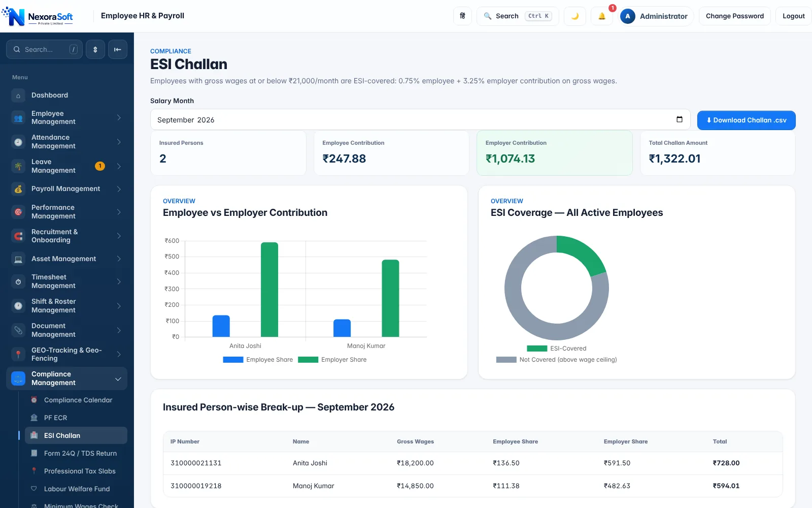Screen dimensions: 812x508
Task: Click the Salary Month September 2026 field
Action: pos(420,120)
